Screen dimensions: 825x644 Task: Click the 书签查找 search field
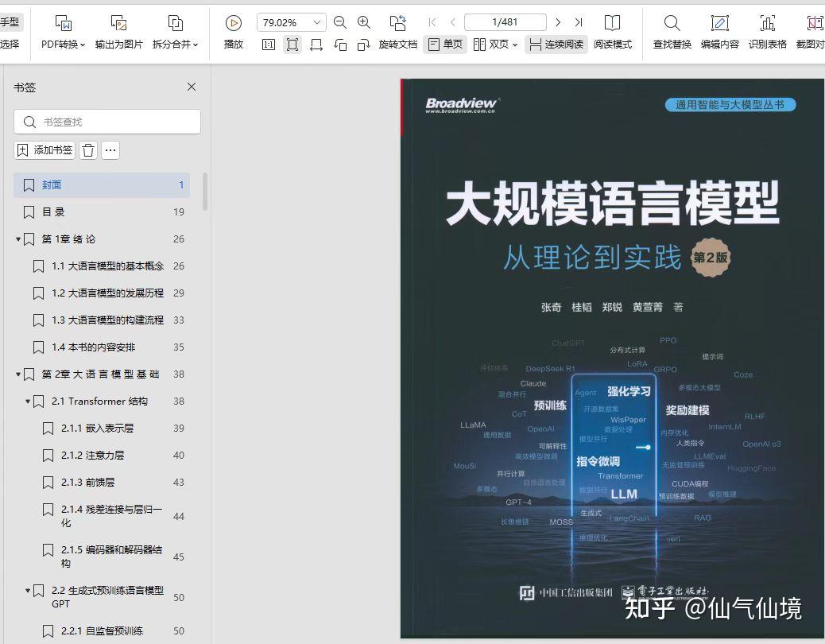[x=107, y=122]
